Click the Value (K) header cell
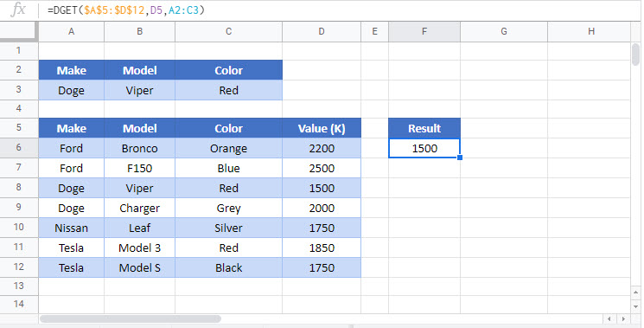644x328 pixels. point(322,128)
